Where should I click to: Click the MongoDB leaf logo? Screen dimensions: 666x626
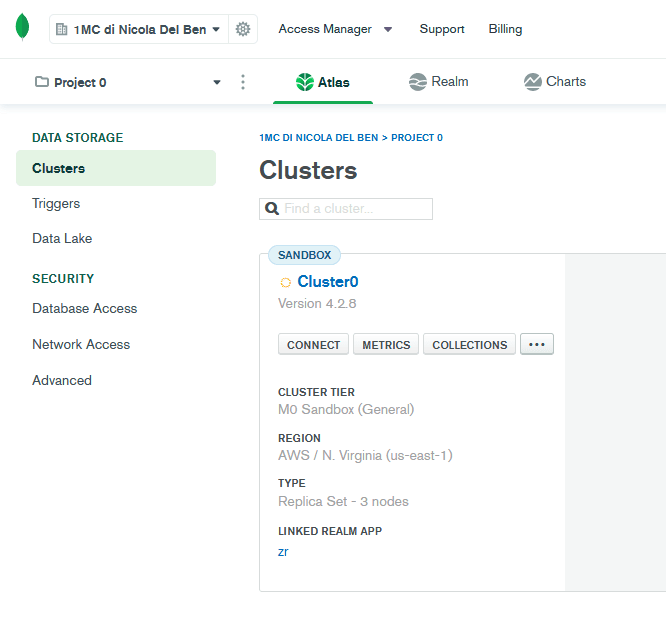tap(22, 27)
